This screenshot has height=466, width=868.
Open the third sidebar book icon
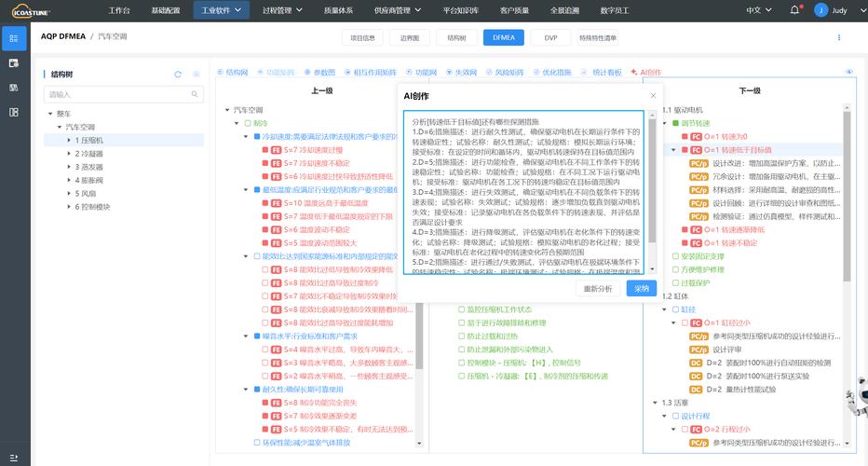tap(14, 88)
